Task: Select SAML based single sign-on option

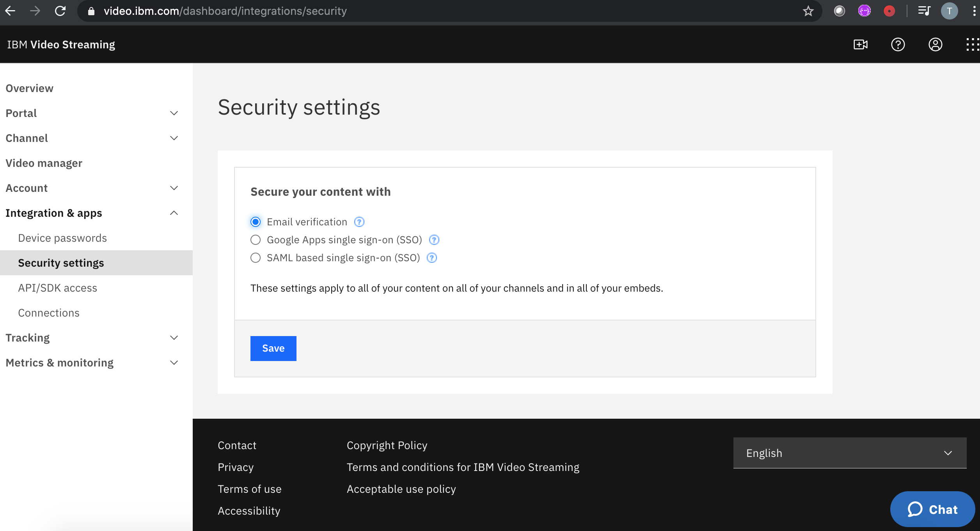Action: tap(256, 258)
